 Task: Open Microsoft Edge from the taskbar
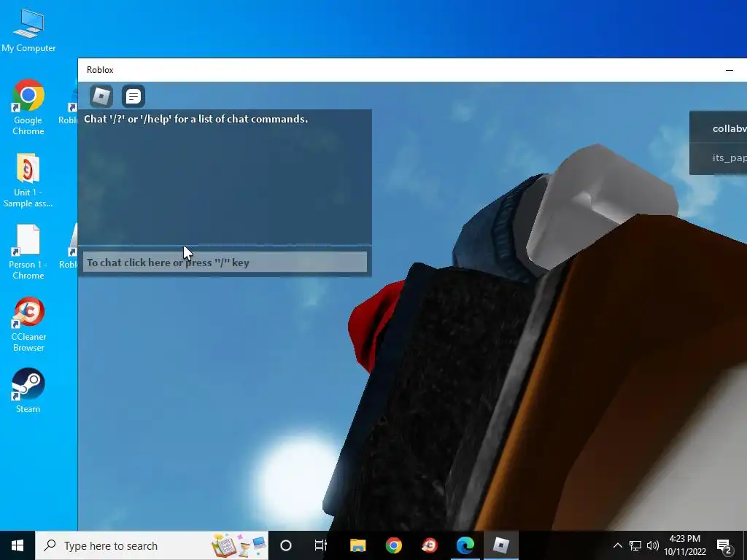coord(465,545)
